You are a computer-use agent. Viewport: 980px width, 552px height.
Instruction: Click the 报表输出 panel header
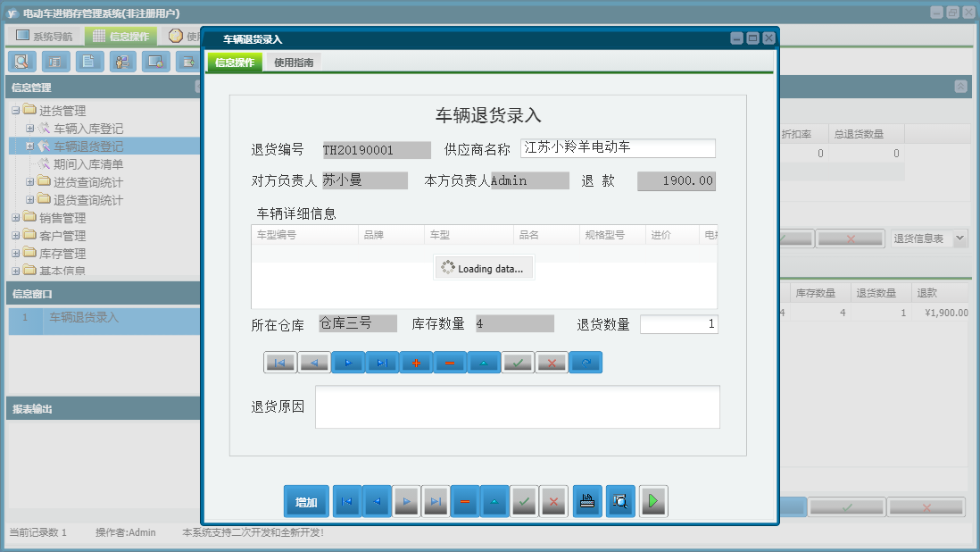[104, 409]
